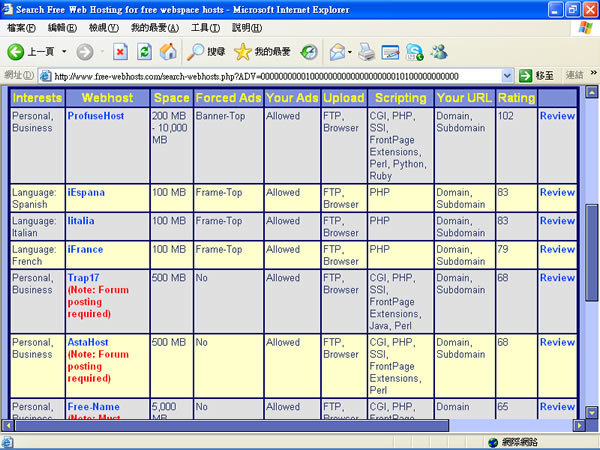Open the History clock icon
The height and width of the screenshot is (450, 600).
309,52
